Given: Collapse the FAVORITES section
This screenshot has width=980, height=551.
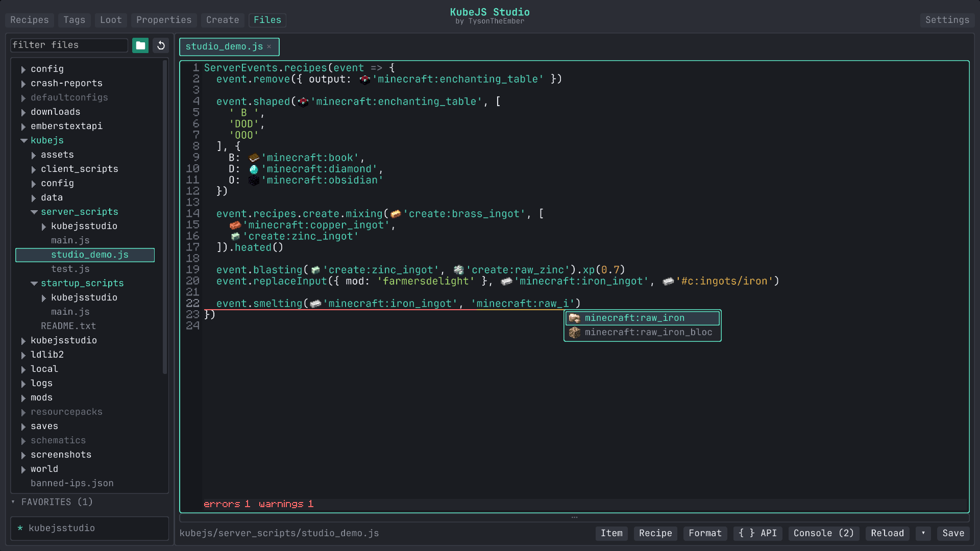Looking at the screenshot, I should click(x=13, y=503).
